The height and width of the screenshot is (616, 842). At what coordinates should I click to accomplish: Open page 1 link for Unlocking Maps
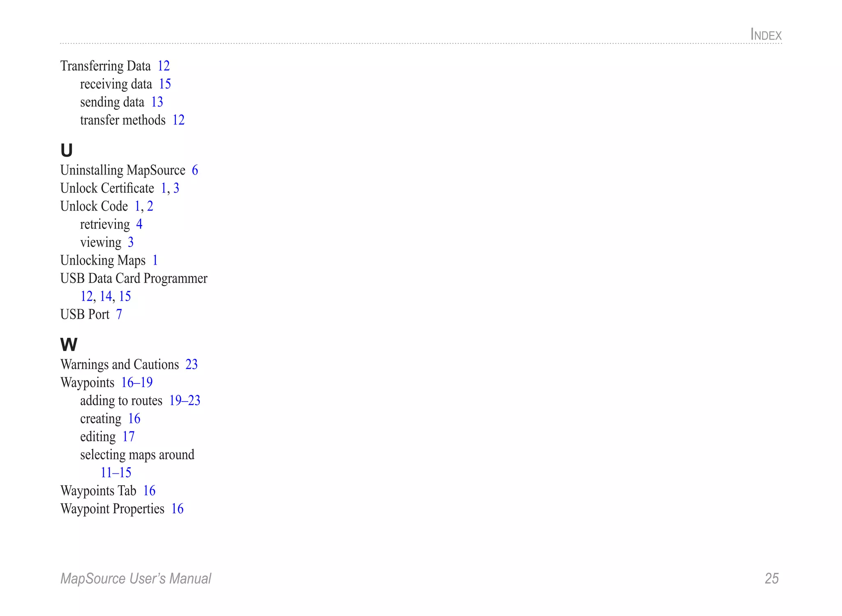tap(155, 261)
